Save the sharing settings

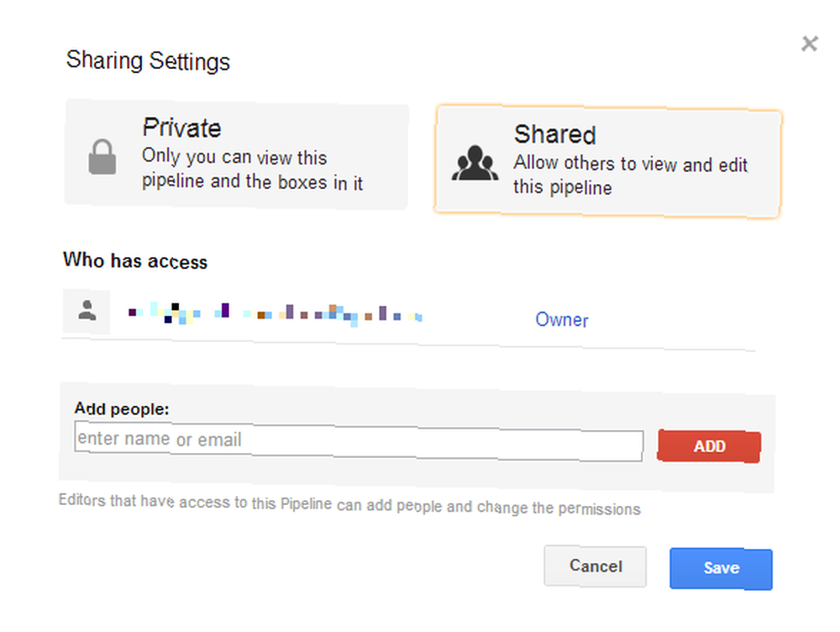tap(721, 568)
